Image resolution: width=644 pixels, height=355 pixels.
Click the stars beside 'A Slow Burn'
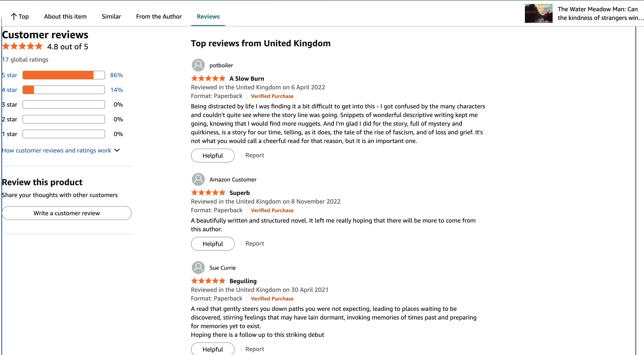[208, 79]
